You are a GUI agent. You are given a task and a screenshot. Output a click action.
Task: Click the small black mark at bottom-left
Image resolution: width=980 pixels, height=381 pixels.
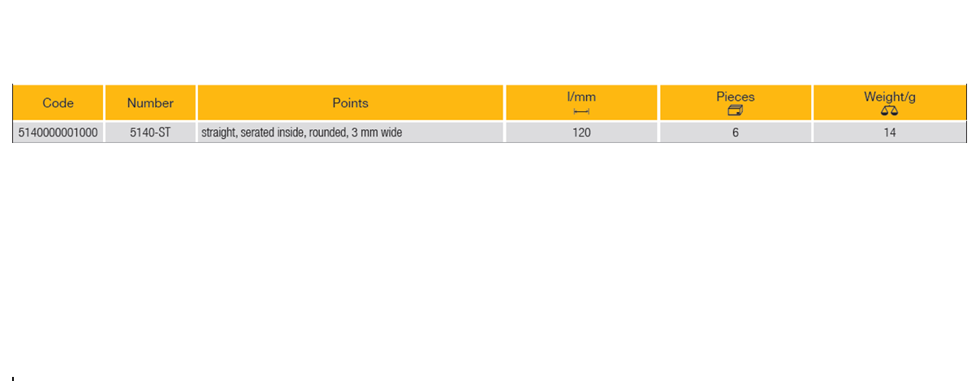[x=13, y=378]
